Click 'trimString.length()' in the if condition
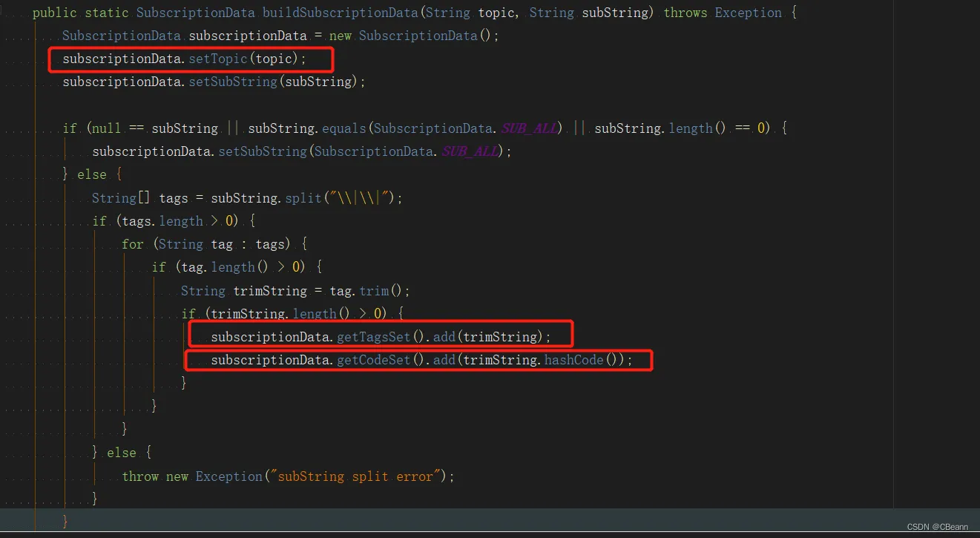The width and height of the screenshot is (980, 538). click(x=281, y=314)
